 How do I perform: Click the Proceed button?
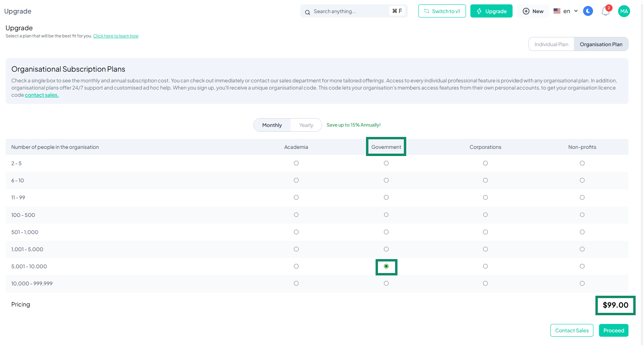tap(613, 330)
